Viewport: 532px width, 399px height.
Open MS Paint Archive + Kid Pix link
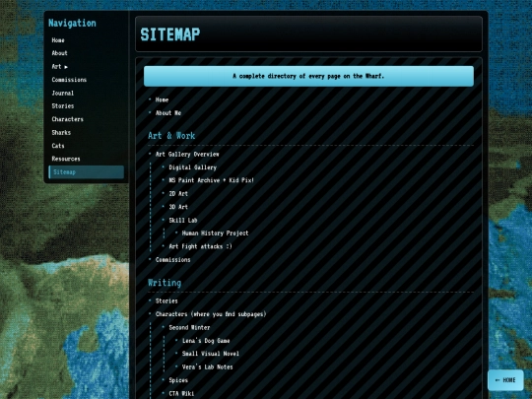(211, 180)
